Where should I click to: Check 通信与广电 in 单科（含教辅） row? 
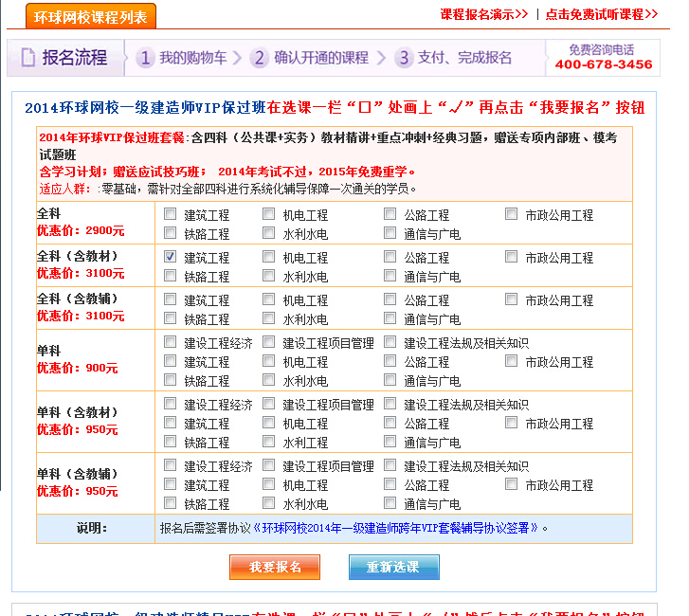click(390, 502)
